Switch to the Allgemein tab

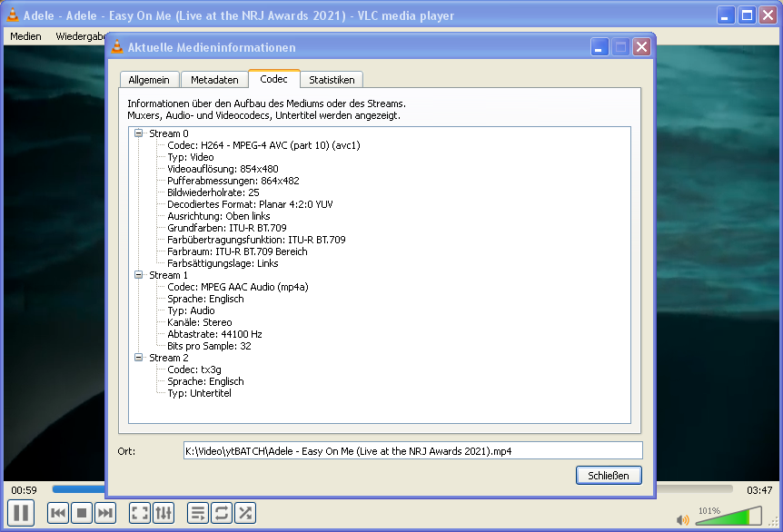point(149,80)
